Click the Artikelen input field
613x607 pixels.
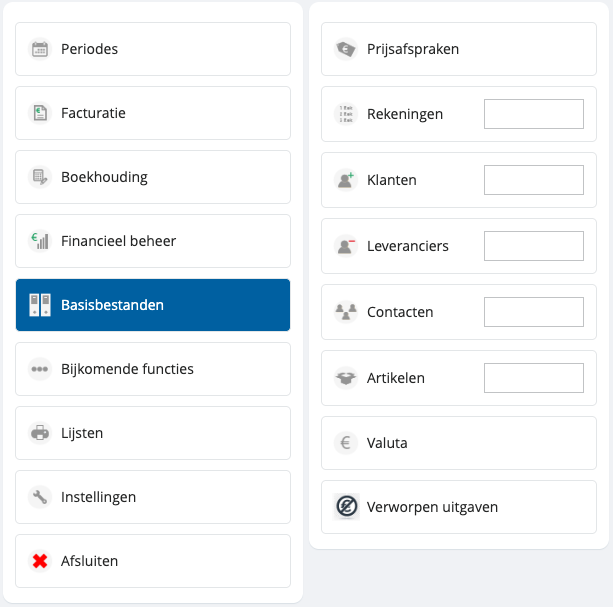tap(533, 378)
